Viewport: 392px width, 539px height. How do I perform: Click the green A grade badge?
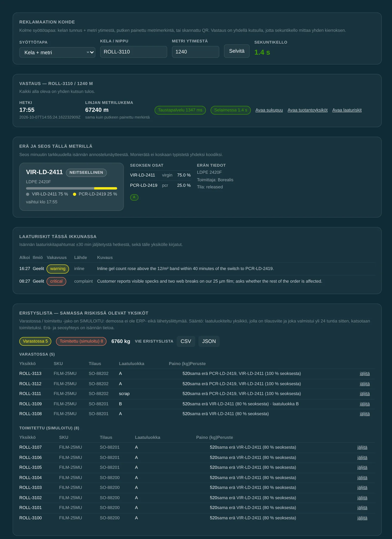pyautogui.click(x=134, y=197)
